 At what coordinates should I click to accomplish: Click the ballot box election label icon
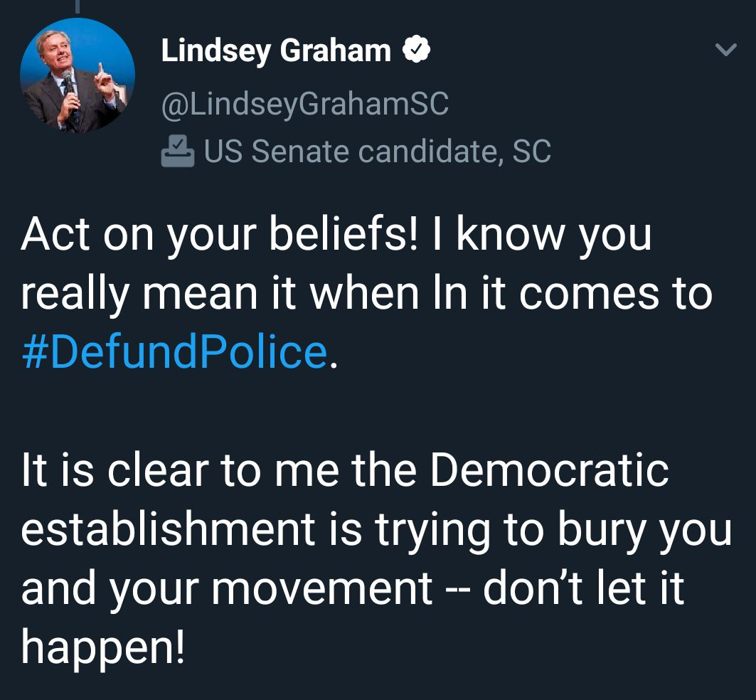177,151
